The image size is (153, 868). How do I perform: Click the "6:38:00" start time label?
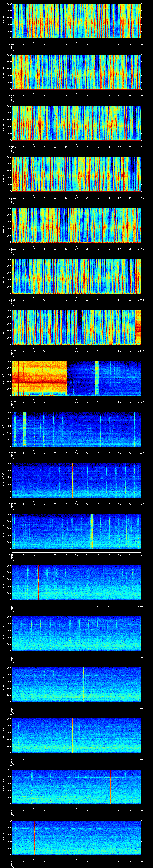12,402
